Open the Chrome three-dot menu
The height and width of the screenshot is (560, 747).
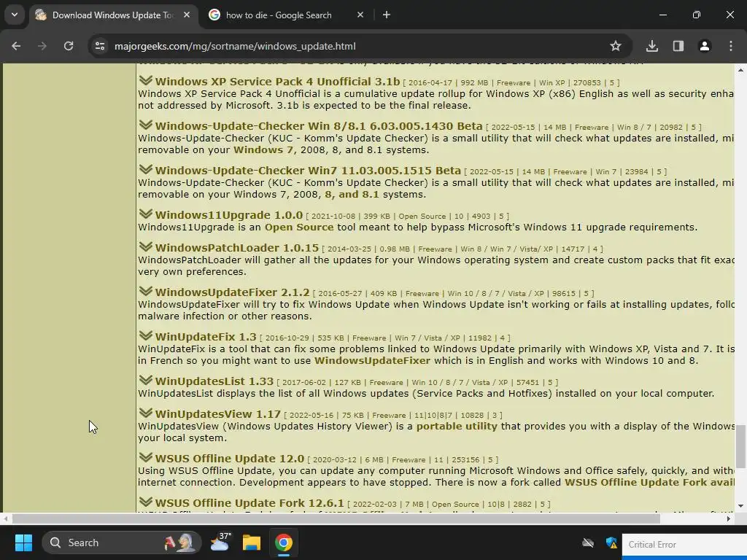pyautogui.click(x=731, y=46)
